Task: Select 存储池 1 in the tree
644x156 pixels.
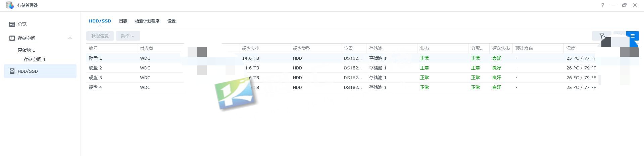Action: pyautogui.click(x=27, y=50)
